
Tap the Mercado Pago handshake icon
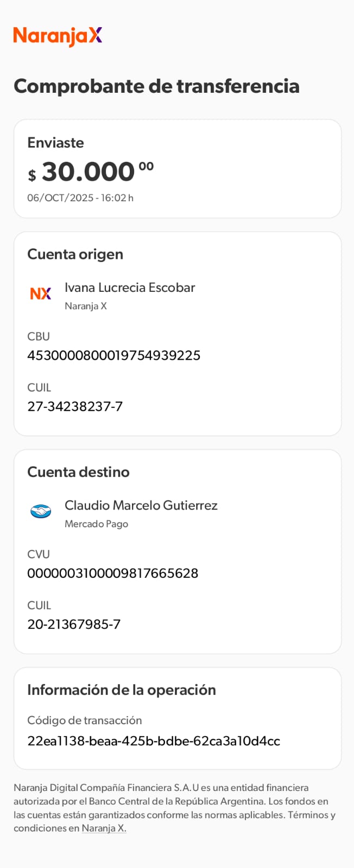tap(41, 511)
